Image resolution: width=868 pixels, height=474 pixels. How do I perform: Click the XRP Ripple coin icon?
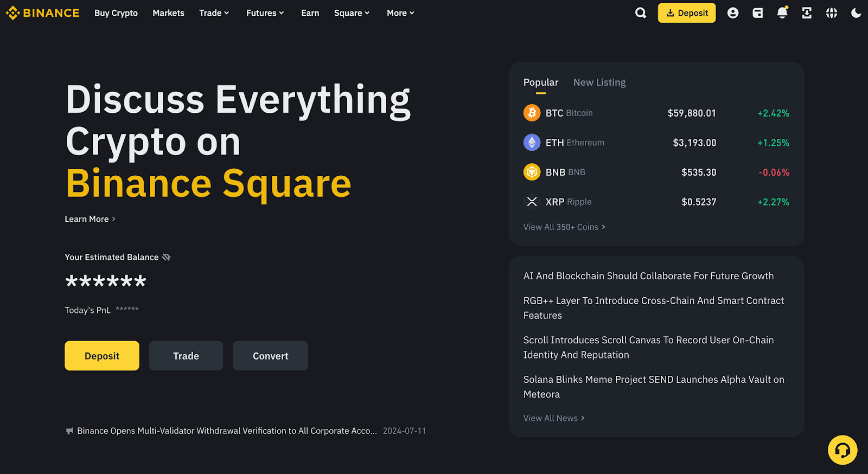532,202
